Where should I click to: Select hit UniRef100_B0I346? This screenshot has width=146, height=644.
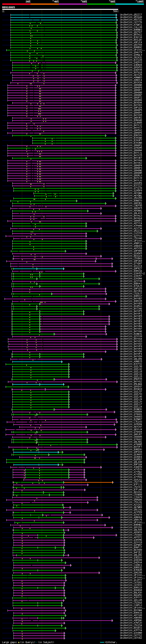[131, 309]
